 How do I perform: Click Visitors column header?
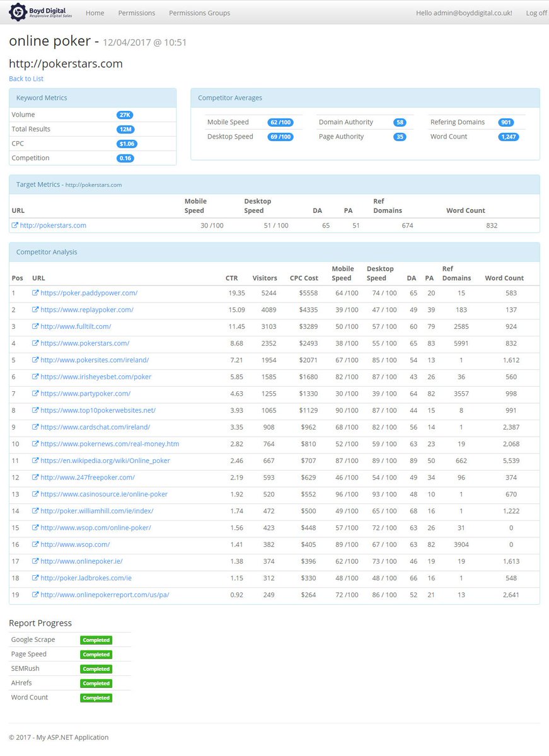pos(265,278)
